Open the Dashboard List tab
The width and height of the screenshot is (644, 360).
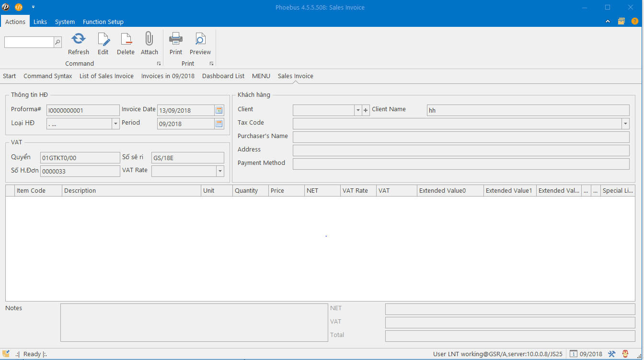tap(223, 76)
